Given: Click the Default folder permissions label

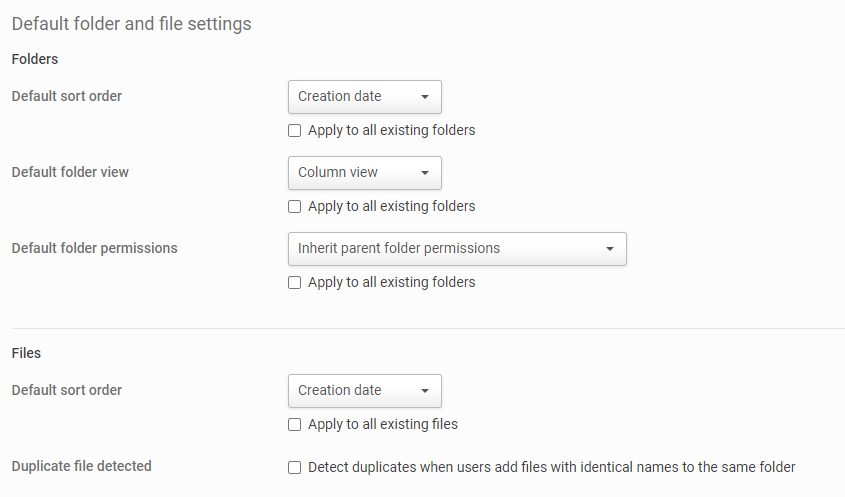Looking at the screenshot, I should click(x=94, y=248).
